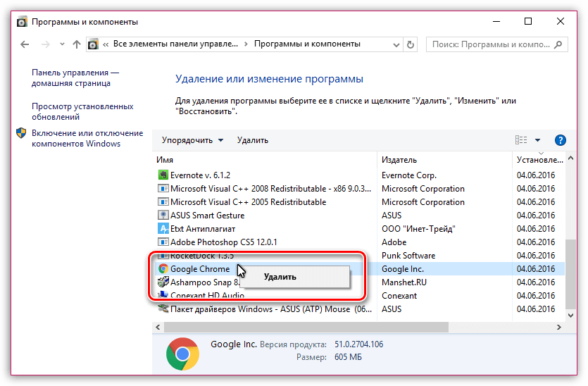Click the refresh address bar button

coord(413,44)
